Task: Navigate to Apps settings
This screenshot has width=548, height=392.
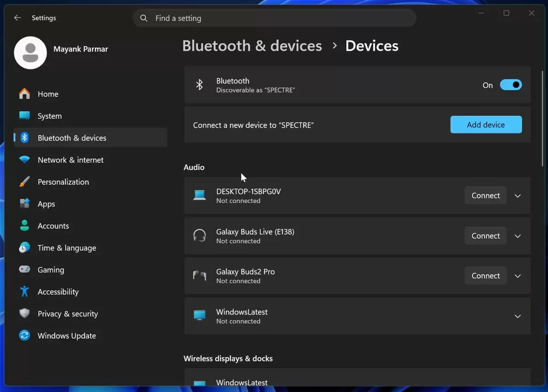Action: 90,204
